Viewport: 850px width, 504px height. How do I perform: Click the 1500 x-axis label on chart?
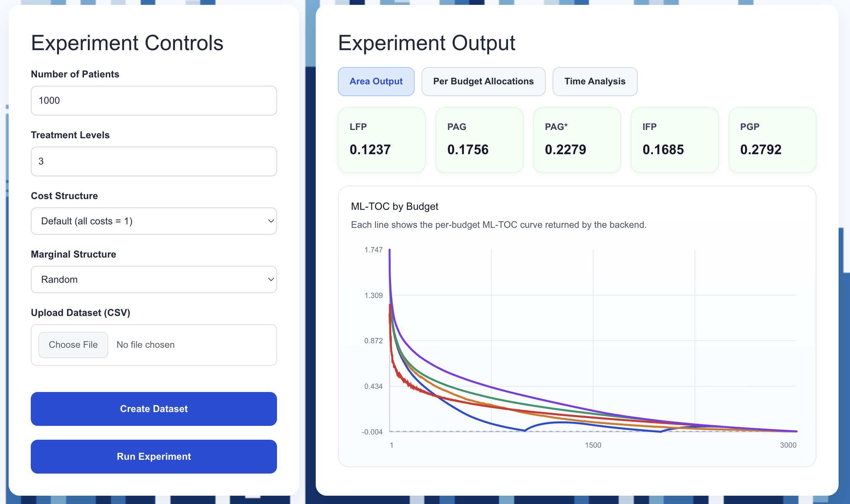(x=593, y=445)
